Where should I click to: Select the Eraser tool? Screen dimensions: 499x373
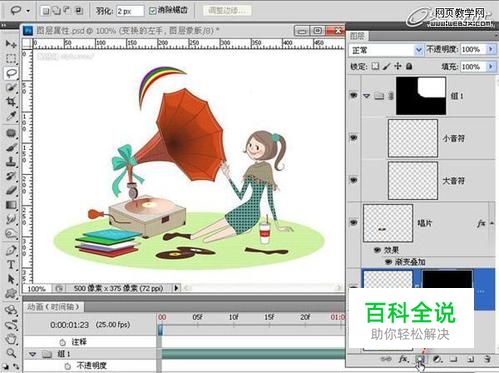(x=11, y=190)
